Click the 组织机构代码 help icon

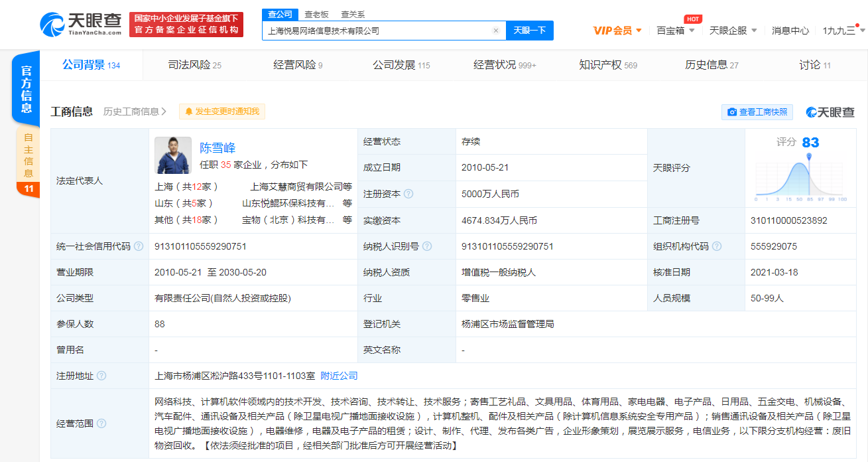click(717, 246)
